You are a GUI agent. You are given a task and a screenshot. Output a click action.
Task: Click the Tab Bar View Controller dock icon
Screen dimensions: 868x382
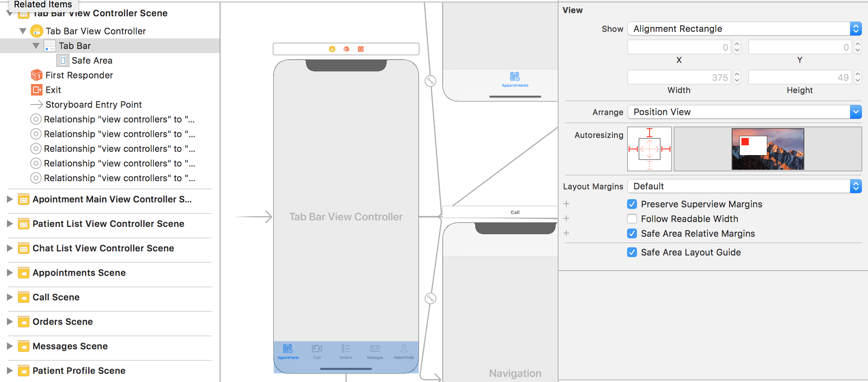[332, 49]
